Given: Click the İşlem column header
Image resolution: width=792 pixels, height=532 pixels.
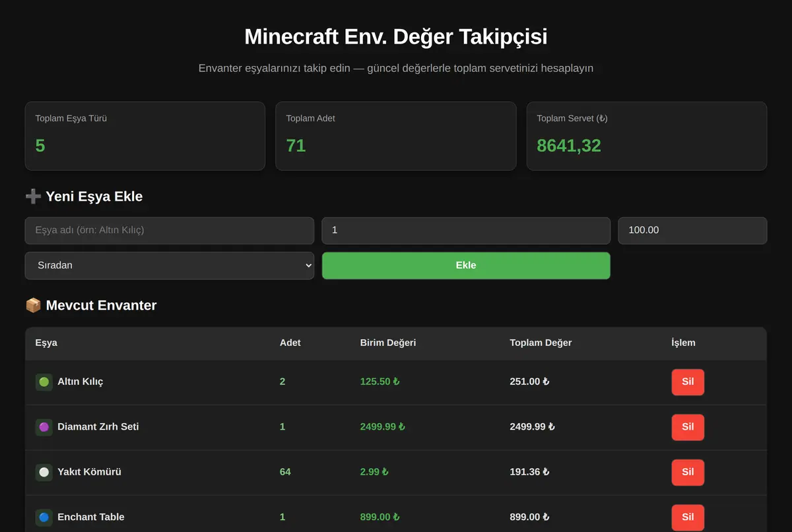Looking at the screenshot, I should click(x=683, y=343).
